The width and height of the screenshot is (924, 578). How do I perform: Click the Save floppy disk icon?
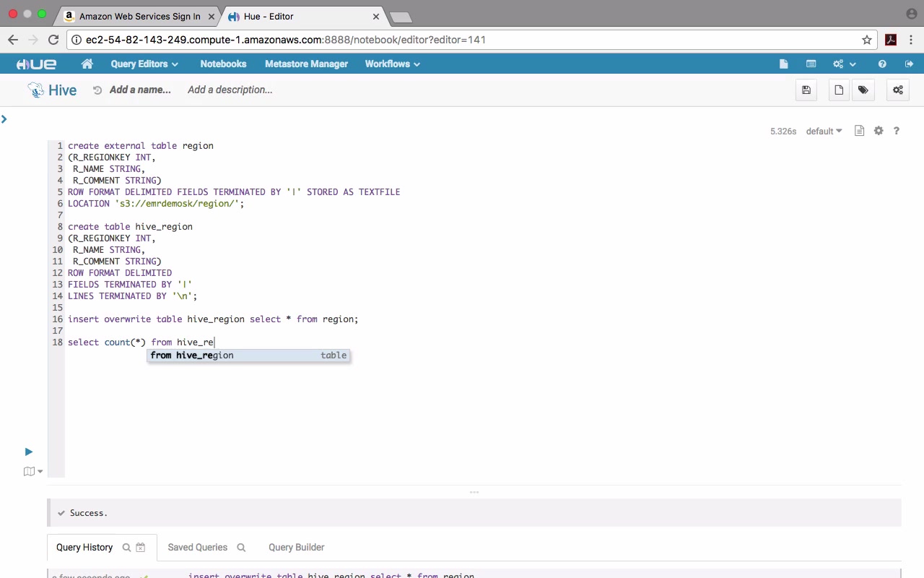pos(806,90)
